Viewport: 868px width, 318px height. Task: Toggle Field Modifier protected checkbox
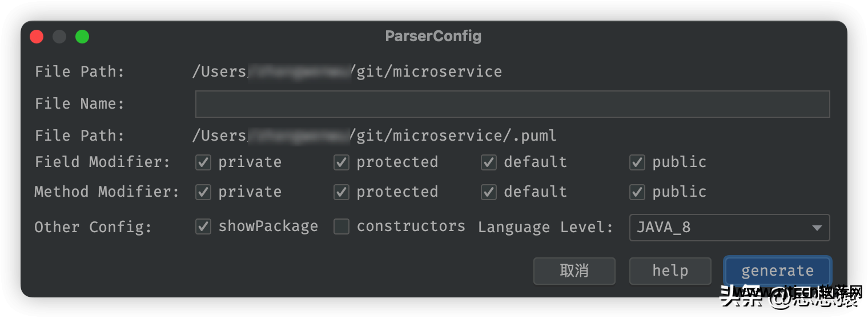point(341,162)
